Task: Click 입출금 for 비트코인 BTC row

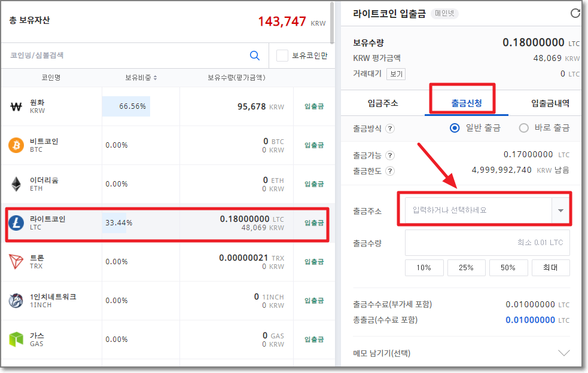Action: click(x=314, y=145)
